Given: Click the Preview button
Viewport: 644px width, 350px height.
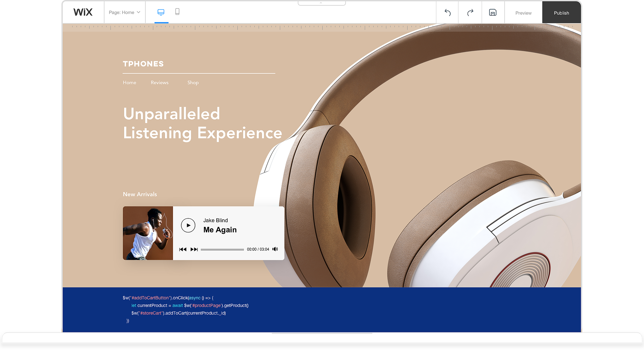Looking at the screenshot, I should [523, 12].
